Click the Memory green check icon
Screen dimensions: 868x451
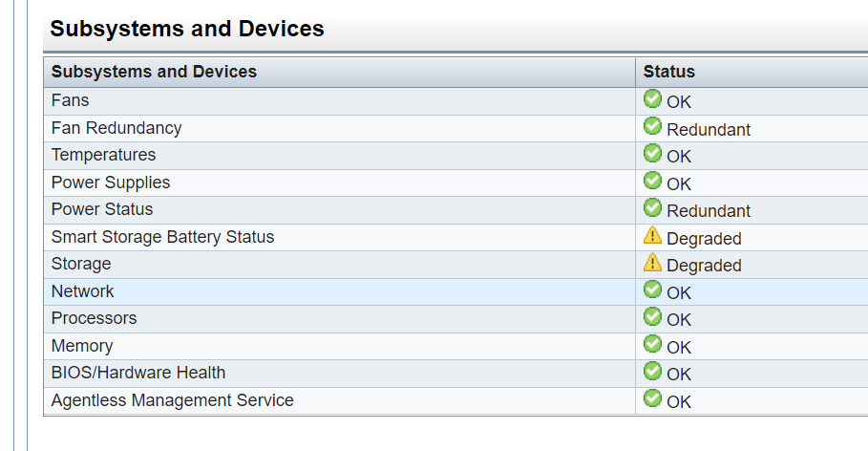(653, 344)
